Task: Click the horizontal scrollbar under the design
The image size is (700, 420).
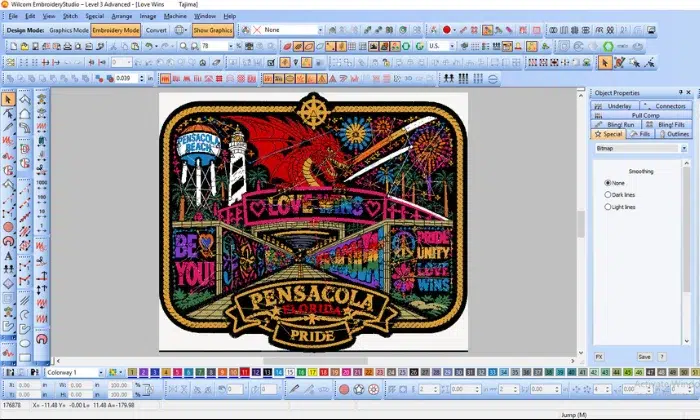Action: [x=315, y=361]
